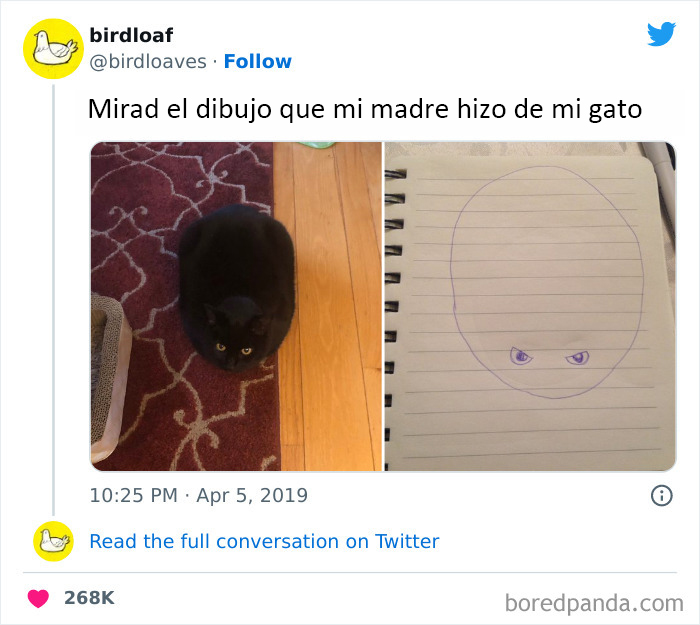Click the Twitter bird logo
The width and height of the screenshot is (700, 625).
(661, 33)
